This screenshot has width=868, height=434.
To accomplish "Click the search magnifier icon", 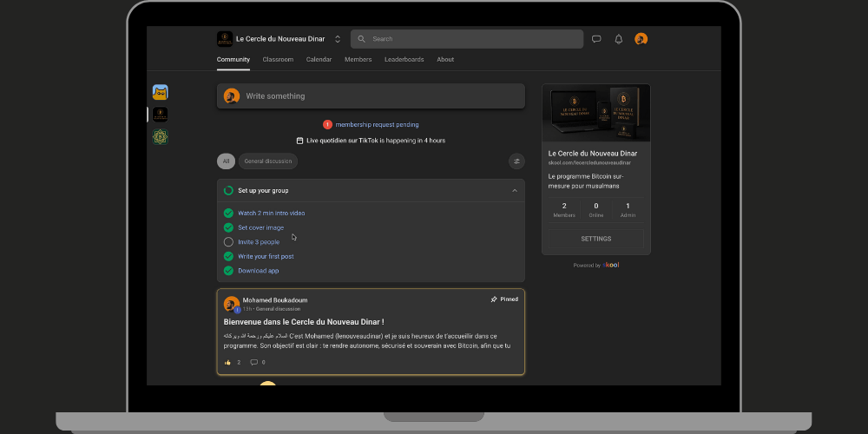I will [x=361, y=39].
